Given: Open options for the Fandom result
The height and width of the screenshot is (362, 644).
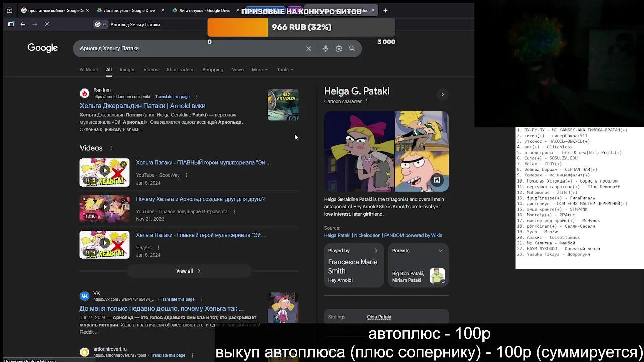Looking at the screenshot, I should click(197, 97).
